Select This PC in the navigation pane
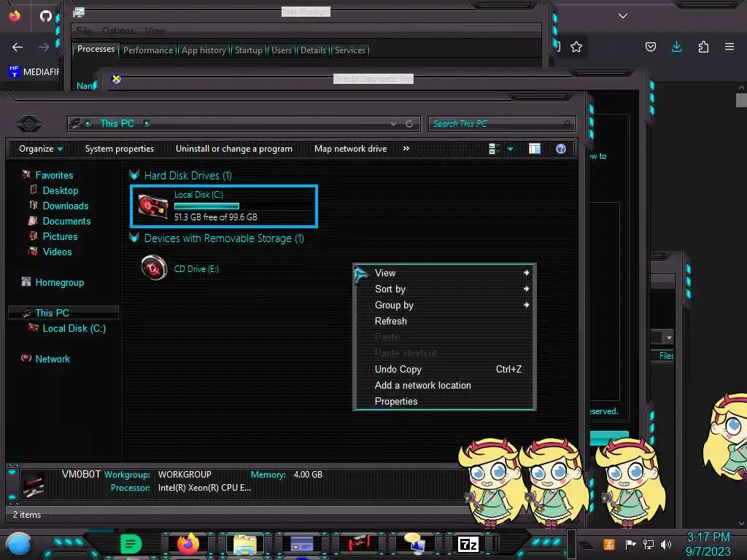The height and width of the screenshot is (560, 747). coord(63,313)
